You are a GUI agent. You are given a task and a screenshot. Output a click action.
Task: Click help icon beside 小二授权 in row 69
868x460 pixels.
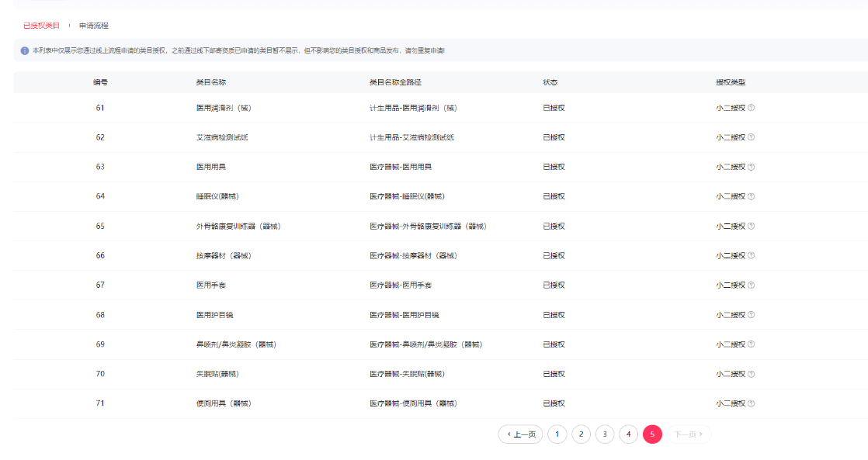coord(751,344)
